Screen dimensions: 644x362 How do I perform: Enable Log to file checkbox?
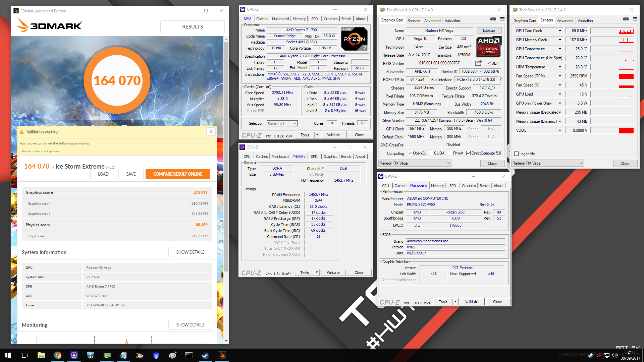(x=517, y=154)
